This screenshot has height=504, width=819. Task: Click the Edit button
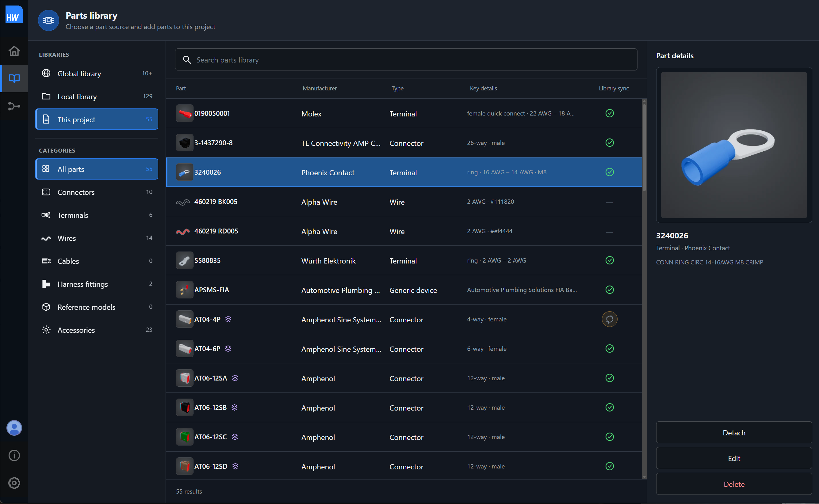[734, 458]
